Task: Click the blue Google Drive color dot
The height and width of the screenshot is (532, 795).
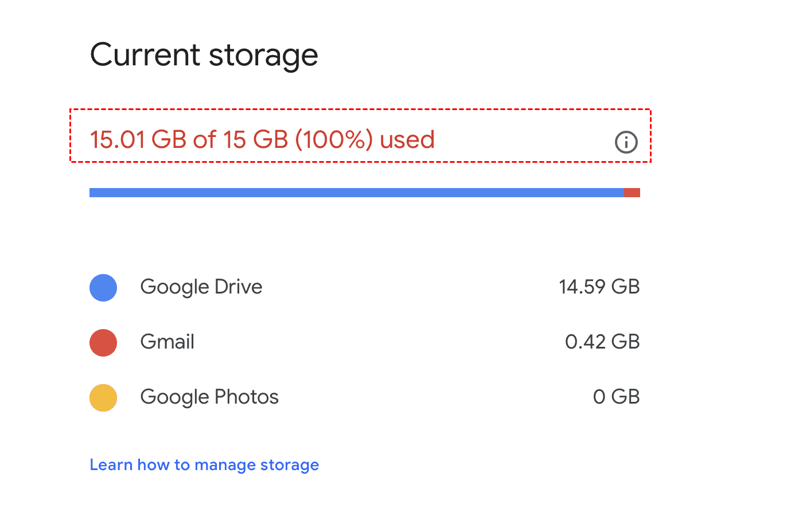Action: [x=103, y=287]
